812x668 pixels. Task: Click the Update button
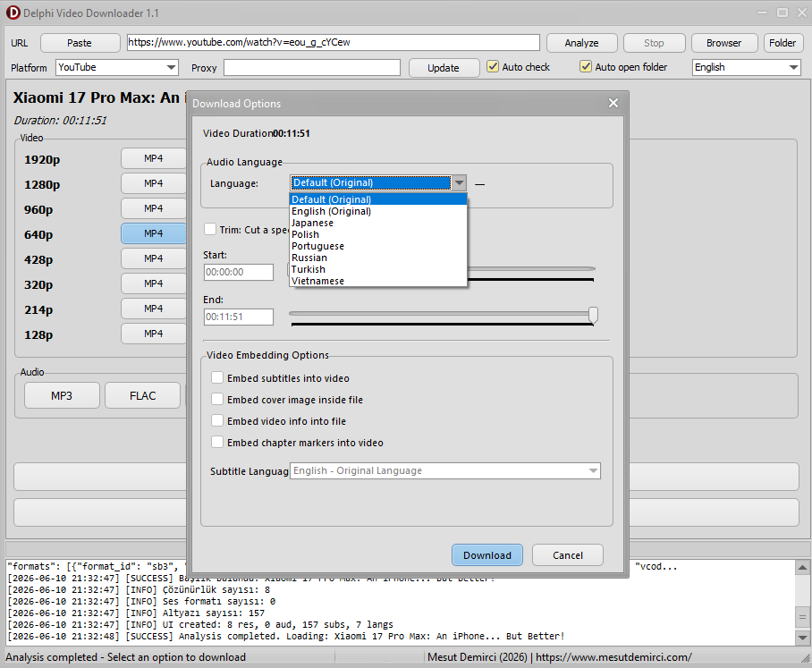pos(444,68)
